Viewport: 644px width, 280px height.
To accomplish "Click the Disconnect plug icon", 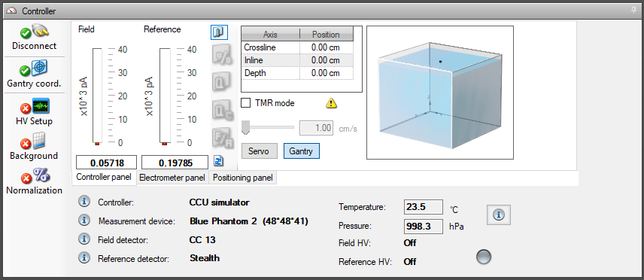I will pyautogui.click(x=41, y=31).
